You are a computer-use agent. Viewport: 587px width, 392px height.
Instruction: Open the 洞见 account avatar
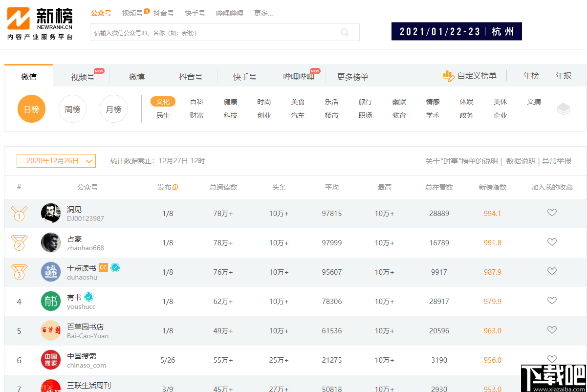point(51,213)
